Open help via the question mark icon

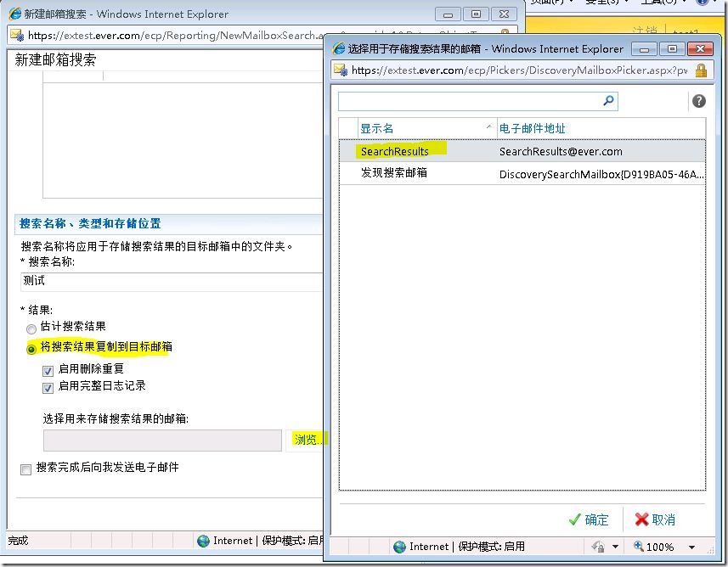pos(698,101)
